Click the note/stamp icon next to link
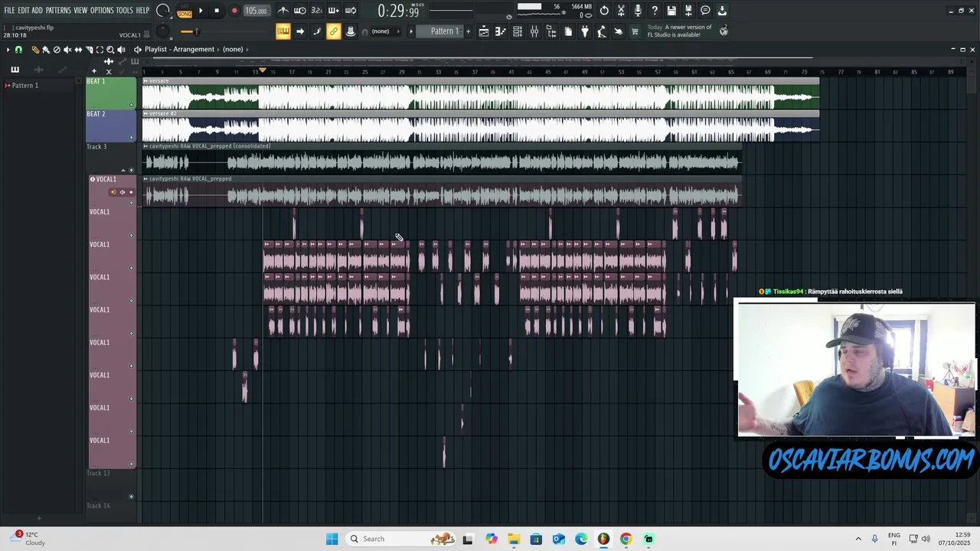This screenshot has width=980, height=551. 351,31
